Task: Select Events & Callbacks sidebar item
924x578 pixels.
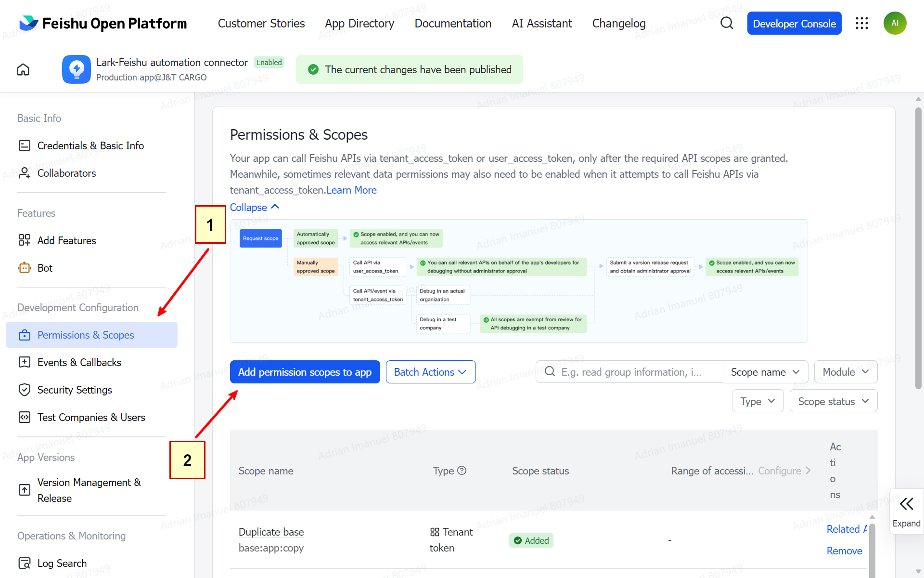Action: [91, 362]
